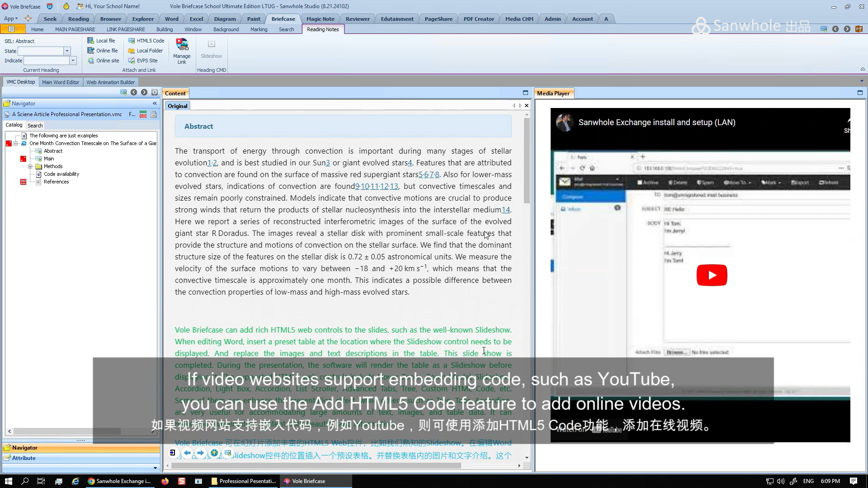868x488 pixels.
Task: Click the Local Folder icon
Action: (x=132, y=51)
